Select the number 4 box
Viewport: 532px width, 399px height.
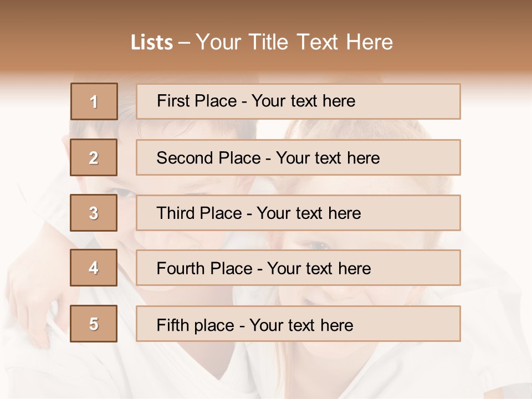pos(94,268)
